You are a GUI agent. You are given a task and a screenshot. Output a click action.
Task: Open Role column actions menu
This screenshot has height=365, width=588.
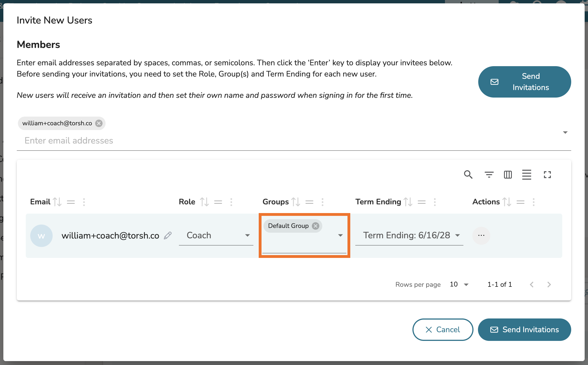[231, 202]
